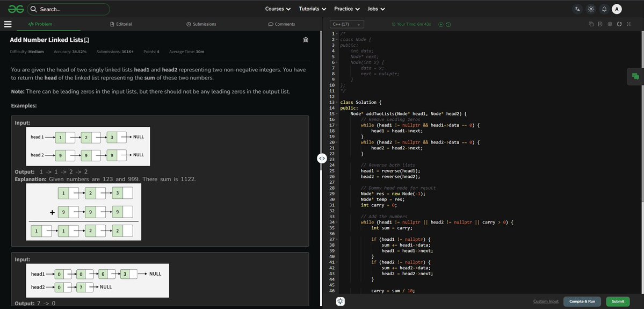Expand the Jobs dropdown

[376, 9]
